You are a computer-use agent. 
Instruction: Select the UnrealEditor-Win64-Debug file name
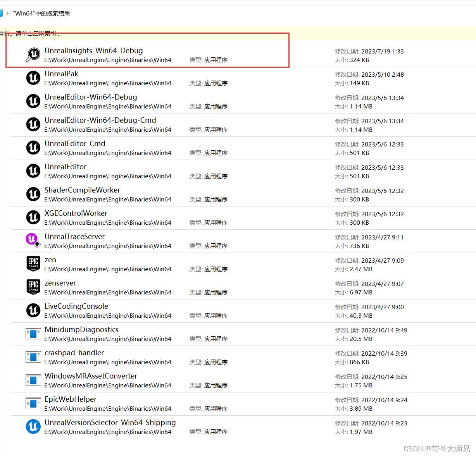[91, 97]
